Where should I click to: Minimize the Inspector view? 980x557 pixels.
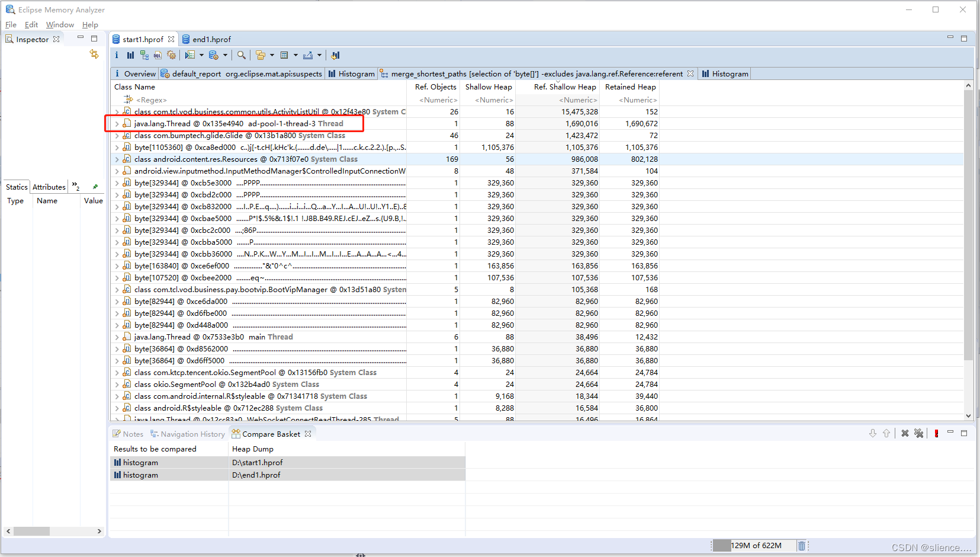click(81, 37)
